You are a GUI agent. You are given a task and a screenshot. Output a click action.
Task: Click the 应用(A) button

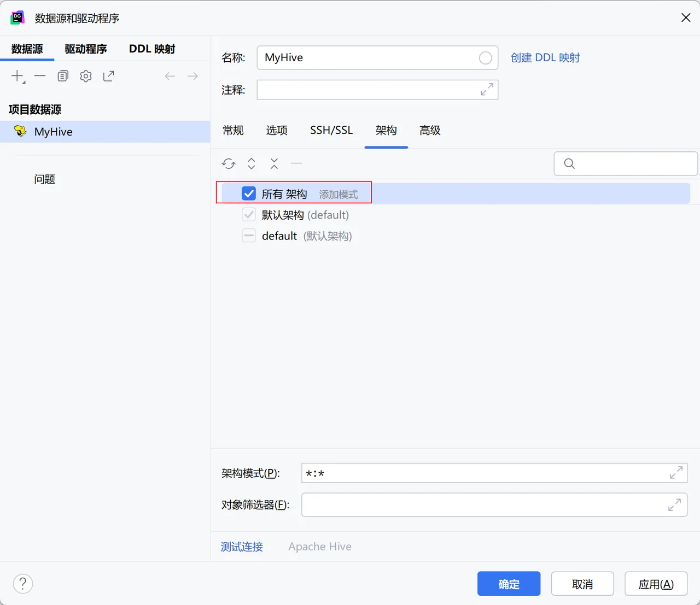click(x=656, y=584)
